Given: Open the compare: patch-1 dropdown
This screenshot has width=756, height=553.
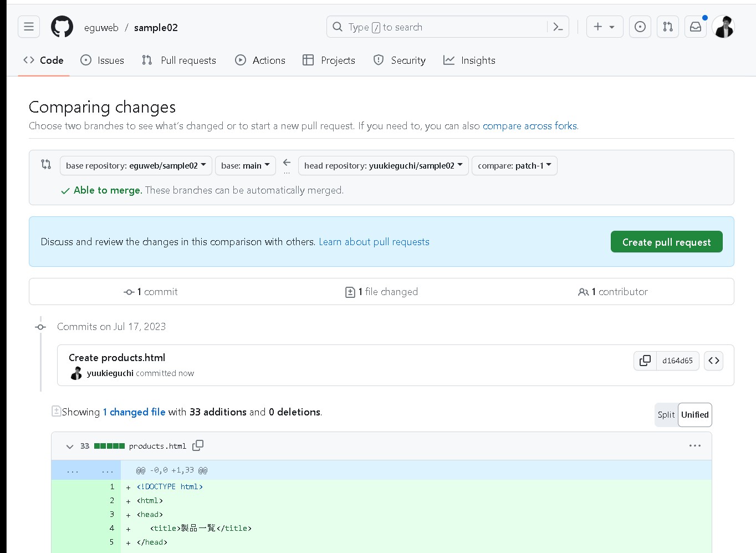Looking at the screenshot, I should (x=514, y=165).
